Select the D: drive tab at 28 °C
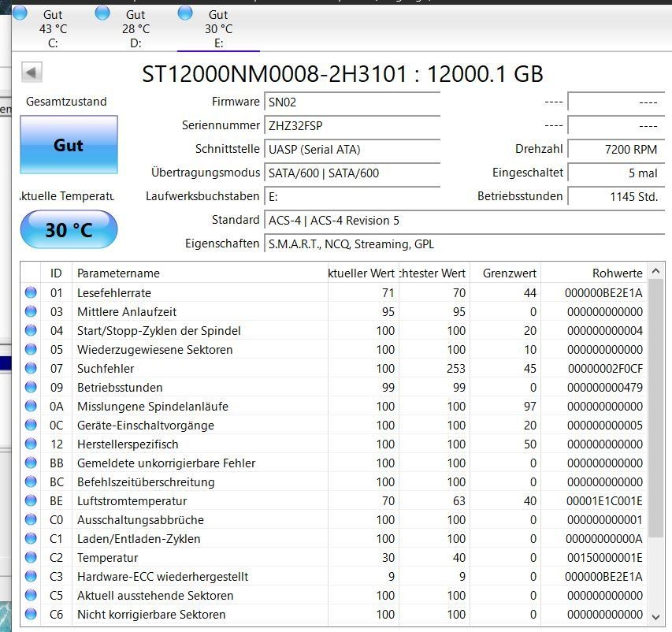Viewport: 672px width, 632px height. pyautogui.click(x=136, y=28)
